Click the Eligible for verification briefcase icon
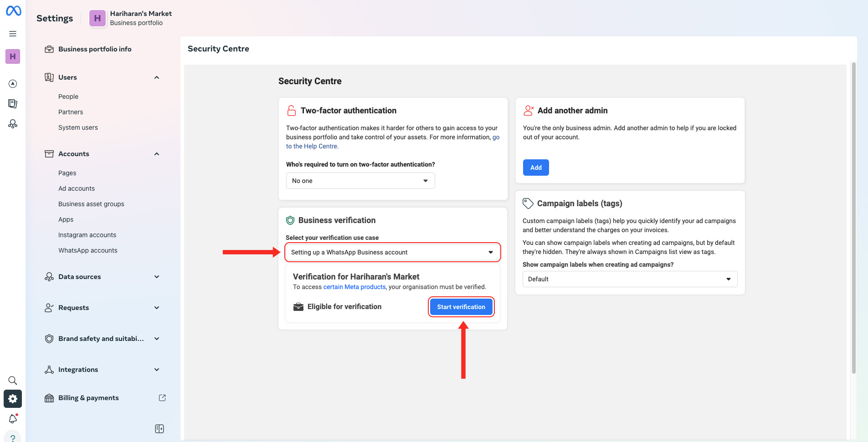The width and height of the screenshot is (868, 442). click(x=298, y=307)
